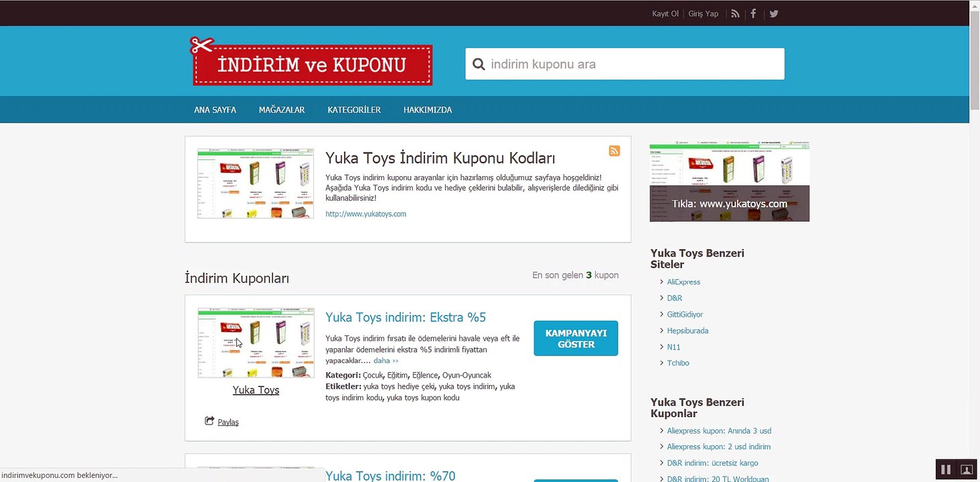Focus the indirim kuponu ara search field
This screenshot has width=980, height=482.
[625, 64]
